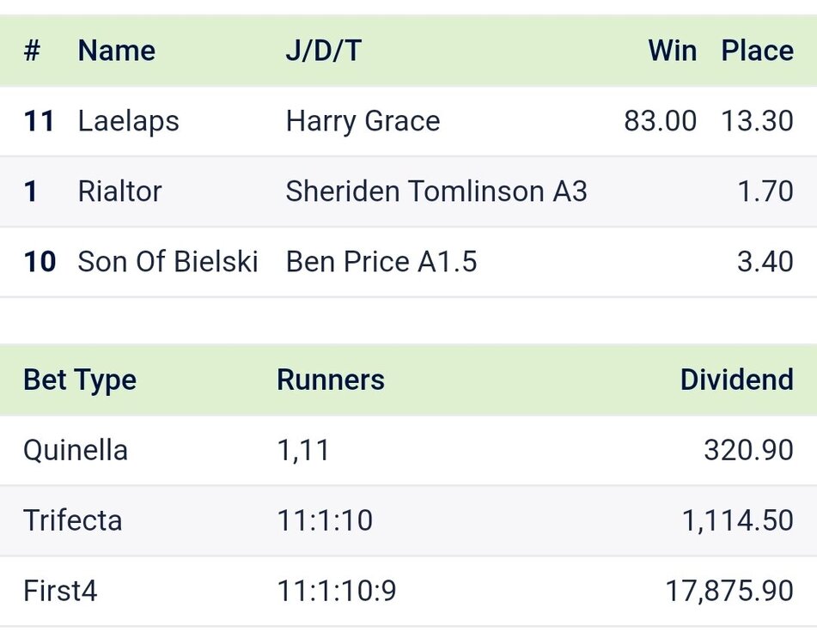Click the Laelaps runner name

click(128, 121)
